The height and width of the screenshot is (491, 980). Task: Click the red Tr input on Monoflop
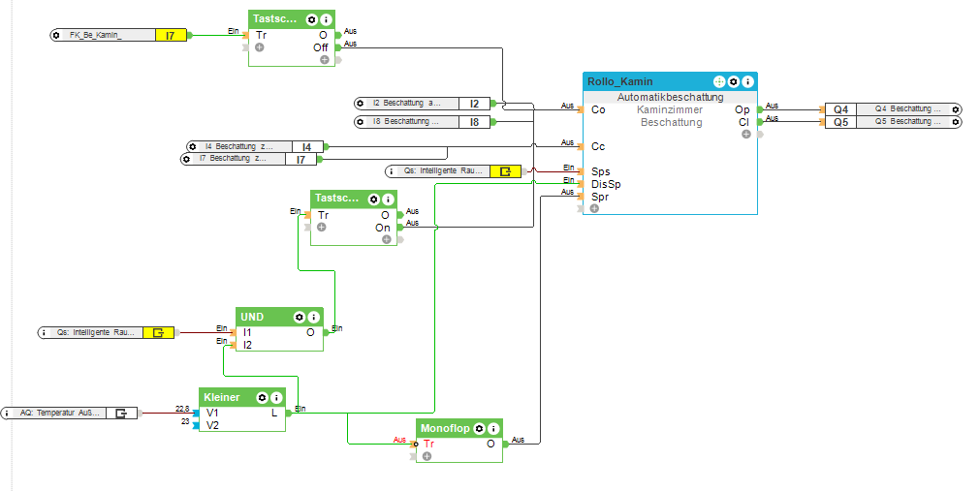click(428, 445)
